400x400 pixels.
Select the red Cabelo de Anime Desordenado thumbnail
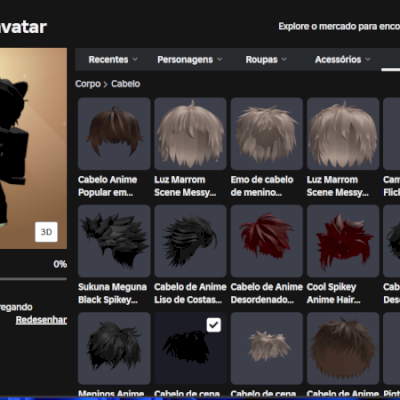(x=267, y=241)
